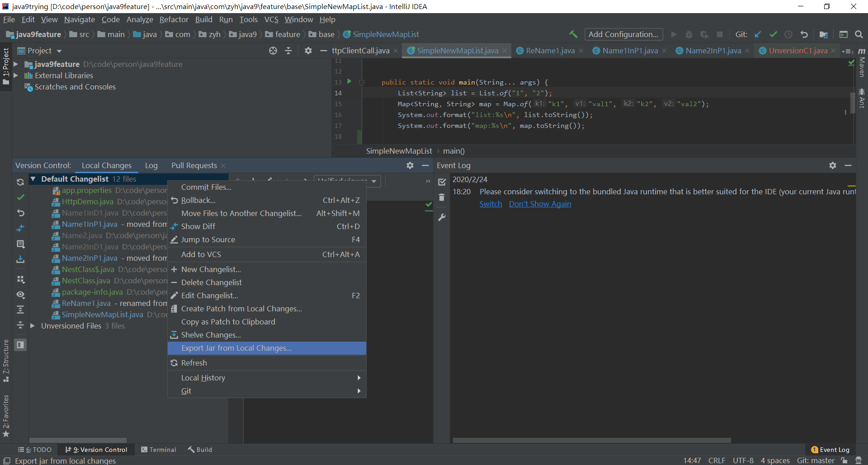Viewport: 868px width, 465px height.
Task: Open Search Everywhere magnifier icon
Action: (x=859, y=34)
